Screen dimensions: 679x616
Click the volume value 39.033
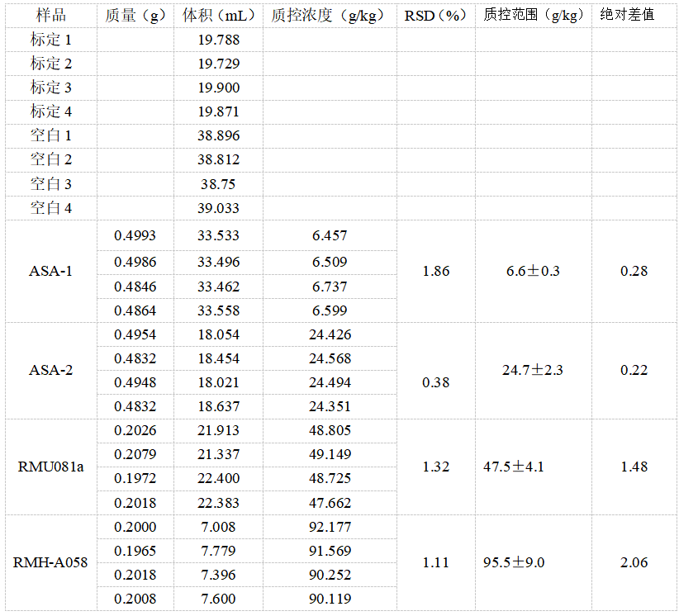(x=217, y=207)
